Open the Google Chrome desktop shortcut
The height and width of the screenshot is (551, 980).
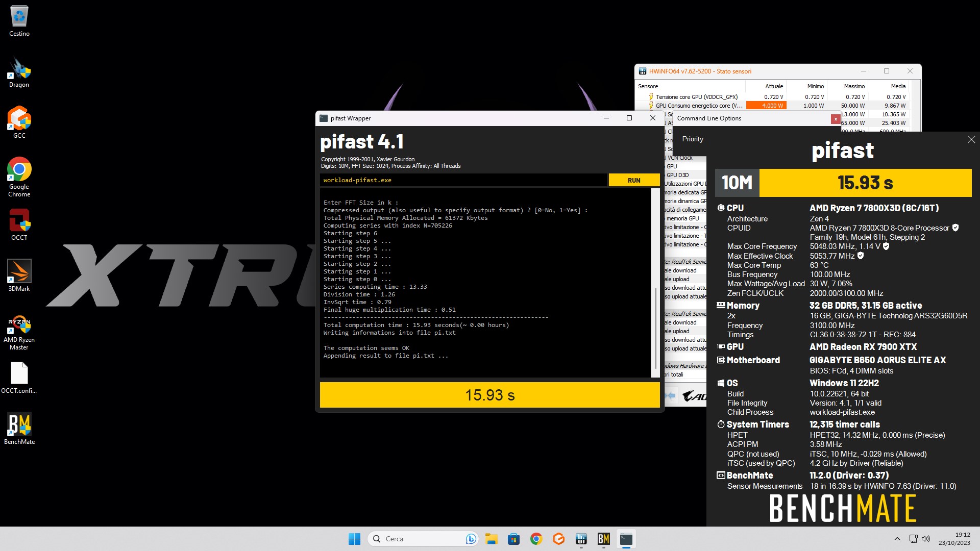pyautogui.click(x=19, y=177)
